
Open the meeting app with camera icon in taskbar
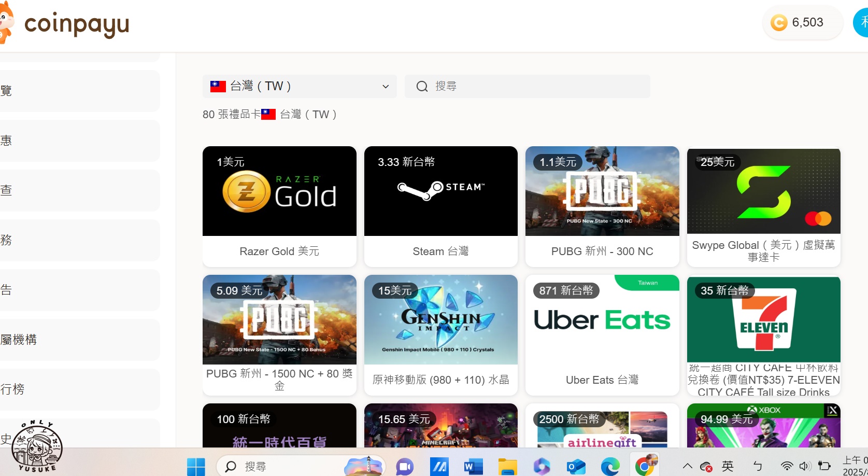[x=405, y=467]
